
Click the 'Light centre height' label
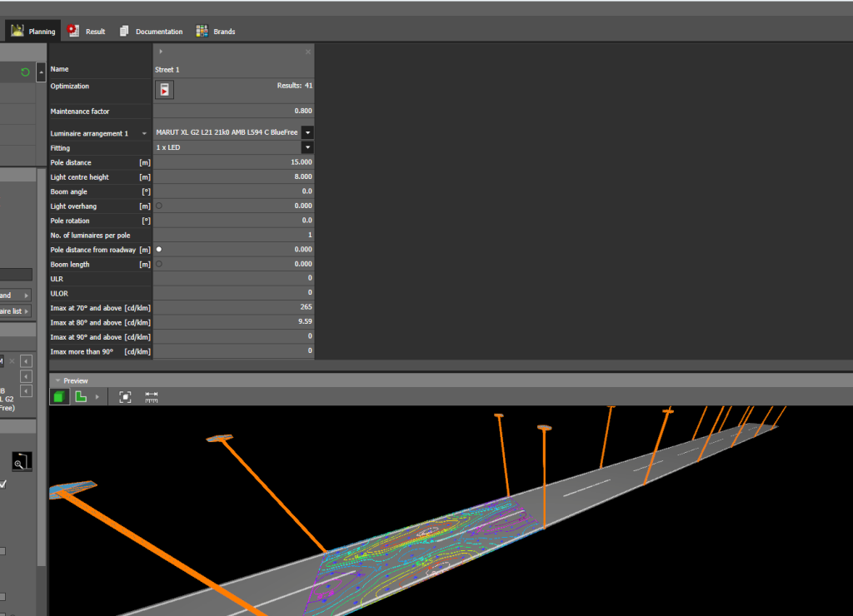[x=79, y=177]
